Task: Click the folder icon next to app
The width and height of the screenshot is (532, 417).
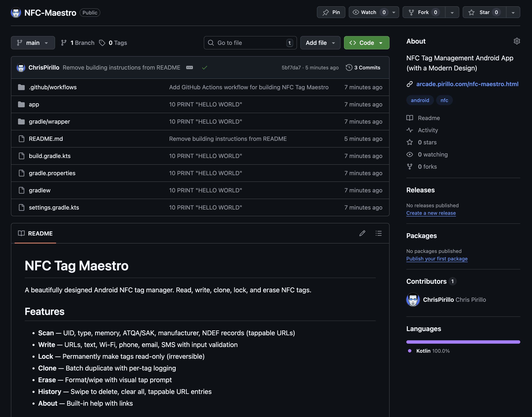Action: [21, 104]
